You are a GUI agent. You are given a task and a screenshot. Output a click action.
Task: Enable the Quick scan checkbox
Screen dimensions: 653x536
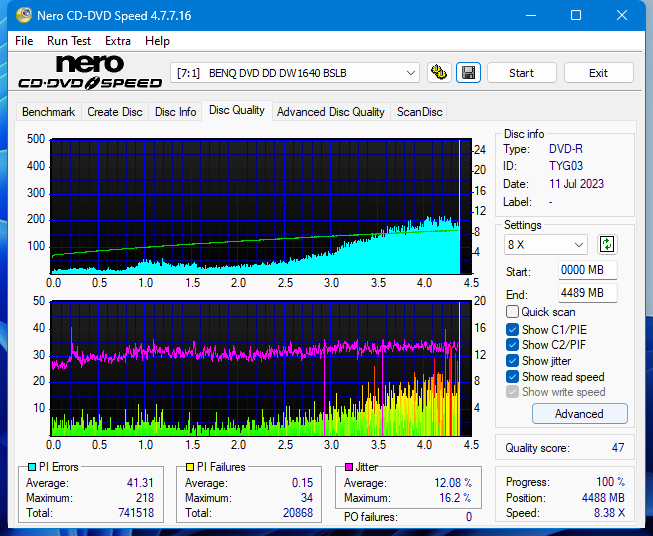pyautogui.click(x=512, y=312)
